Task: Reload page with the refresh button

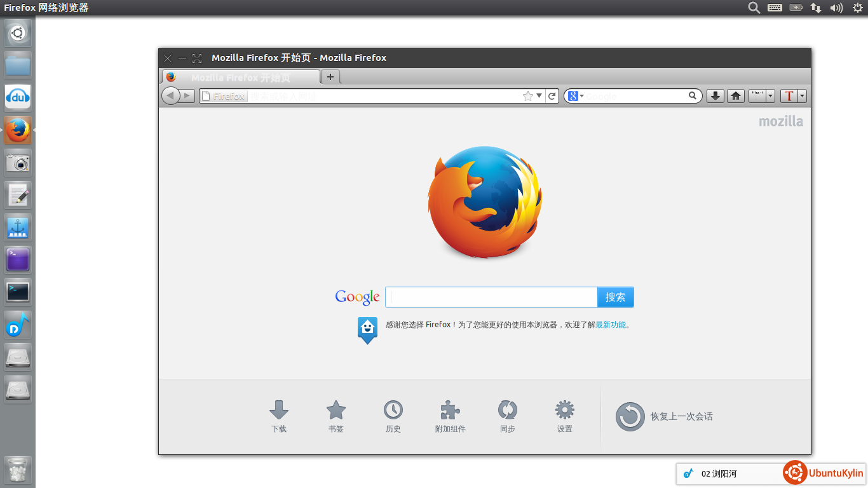Action: [552, 96]
